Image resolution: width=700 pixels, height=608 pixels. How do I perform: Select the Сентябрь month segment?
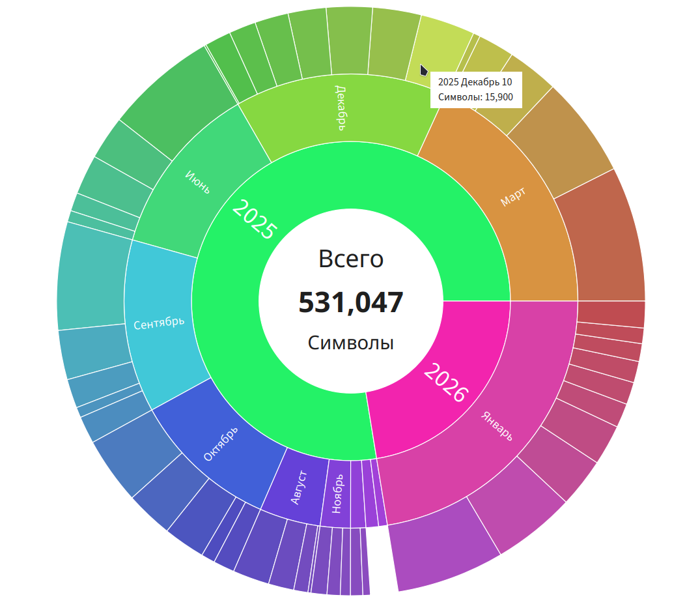pos(159,323)
